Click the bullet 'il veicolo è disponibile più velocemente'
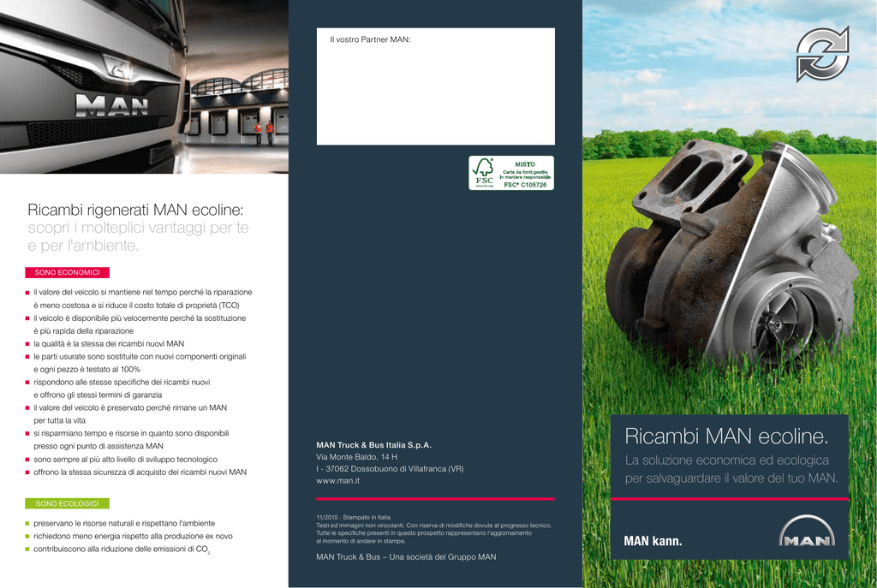Image resolution: width=877 pixels, height=588 pixels. [x=140, y=324]
